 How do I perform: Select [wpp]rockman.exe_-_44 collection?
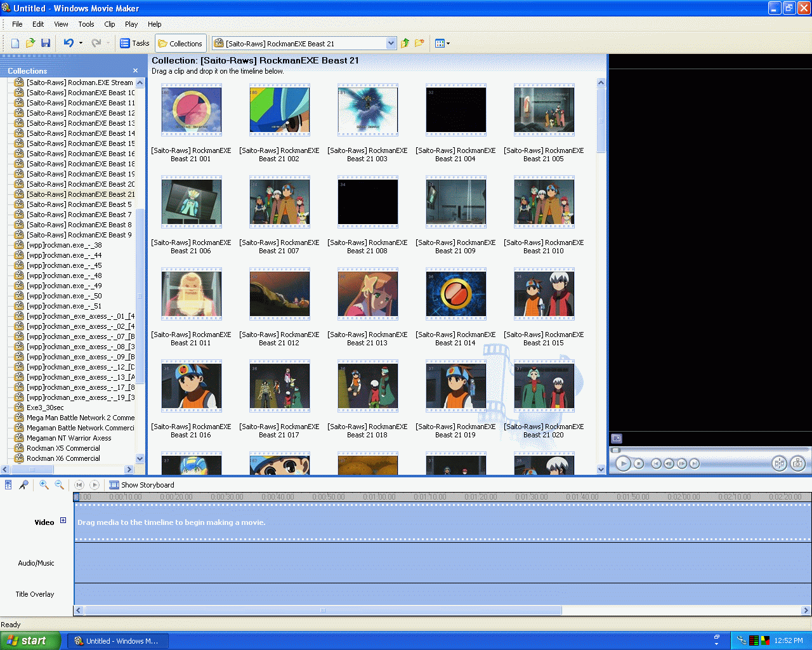pyautogui.click(x=64, y=255)
